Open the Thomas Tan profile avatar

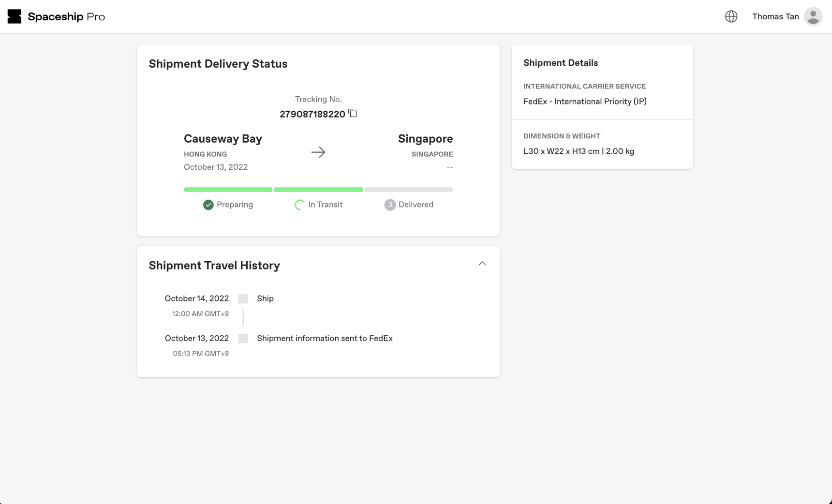click(813, 16)
